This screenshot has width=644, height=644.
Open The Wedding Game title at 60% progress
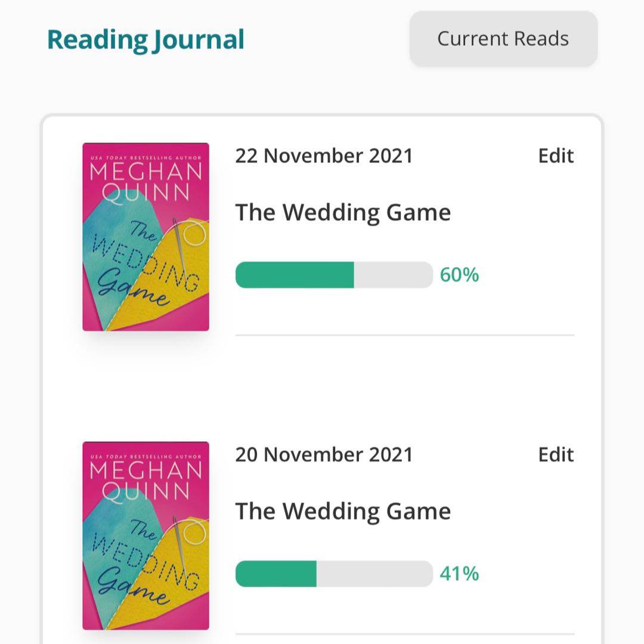(x=343, y=213)
